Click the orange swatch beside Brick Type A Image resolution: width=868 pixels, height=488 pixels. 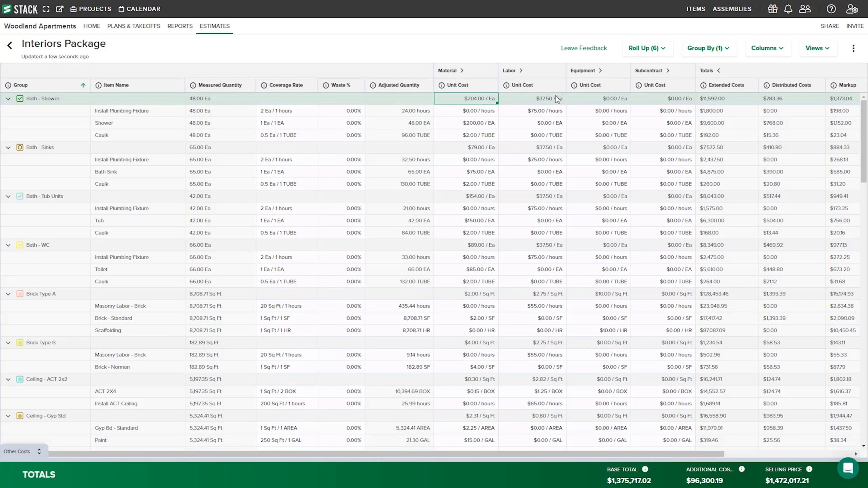tap(20, 293)
